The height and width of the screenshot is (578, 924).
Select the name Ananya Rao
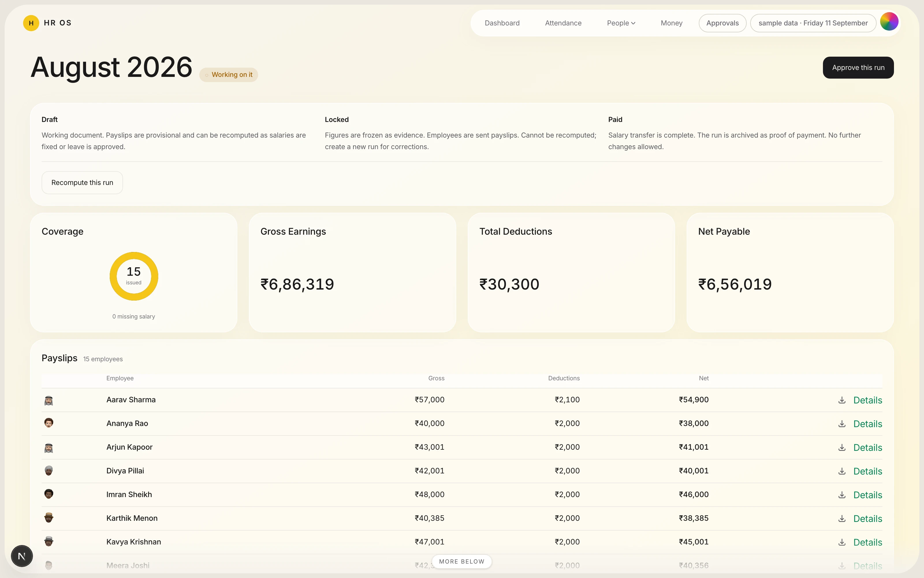pos(127,424)
